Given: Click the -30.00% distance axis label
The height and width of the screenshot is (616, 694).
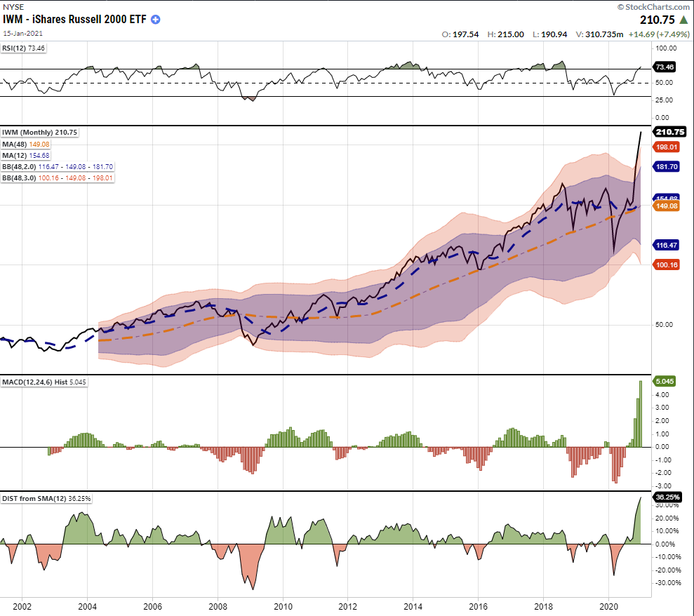Looking at the screenshot, I should (x=668, y=582).
